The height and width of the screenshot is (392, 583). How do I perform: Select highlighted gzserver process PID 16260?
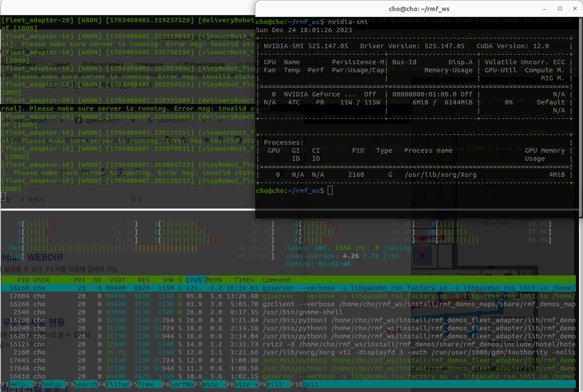pyautogui.click(x=288, y=288)
